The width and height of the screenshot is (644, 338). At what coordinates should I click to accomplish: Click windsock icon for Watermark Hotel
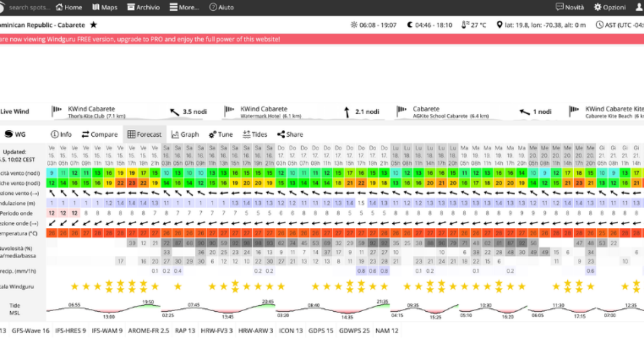(230, 112)
